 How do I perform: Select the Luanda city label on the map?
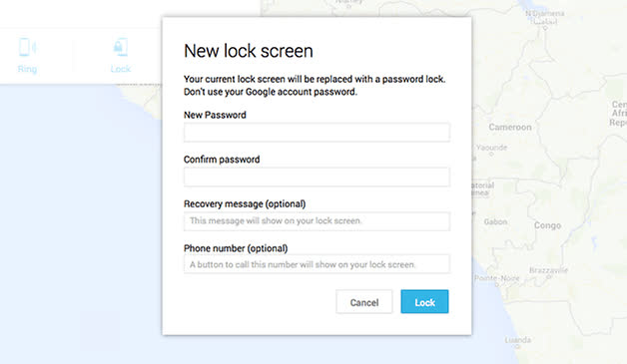click(518, 340)
